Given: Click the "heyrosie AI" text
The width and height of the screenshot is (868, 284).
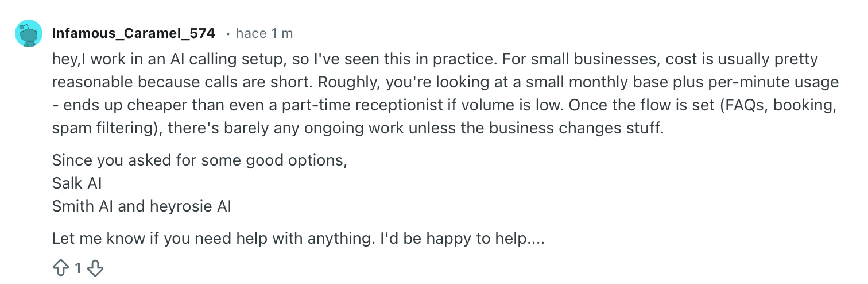Looking at the screenshot, I should point(191,206).
